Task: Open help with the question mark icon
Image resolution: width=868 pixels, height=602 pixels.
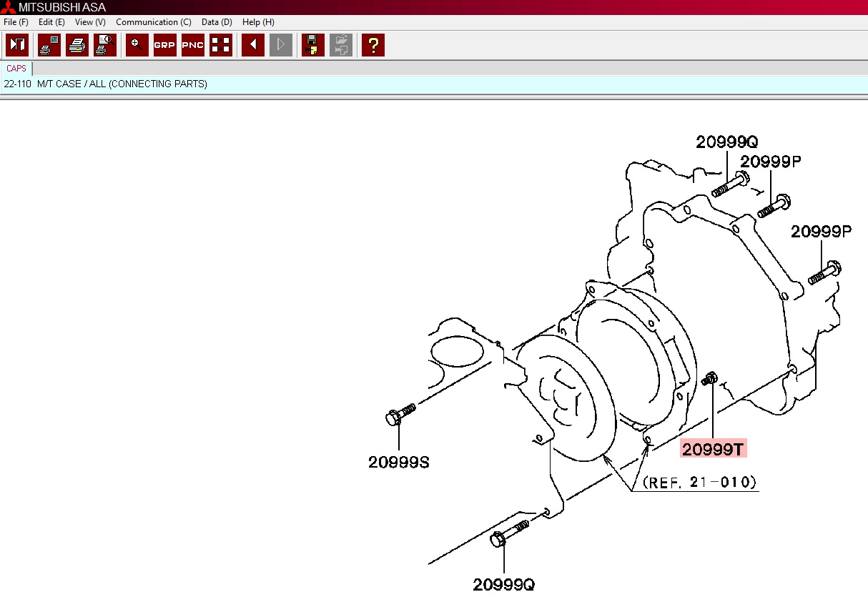Action: tap(373, 45)
